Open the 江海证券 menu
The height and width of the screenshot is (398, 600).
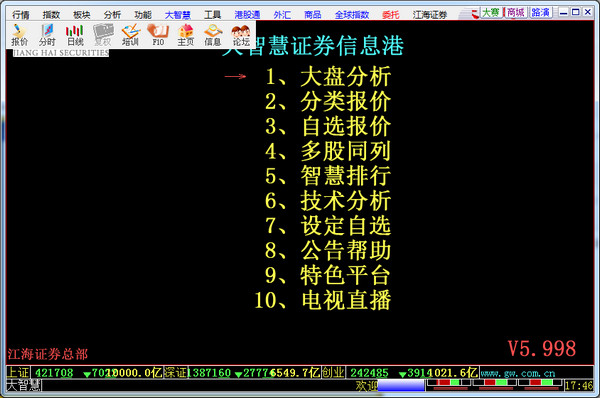pyautogui.click(x=430, y=15)
